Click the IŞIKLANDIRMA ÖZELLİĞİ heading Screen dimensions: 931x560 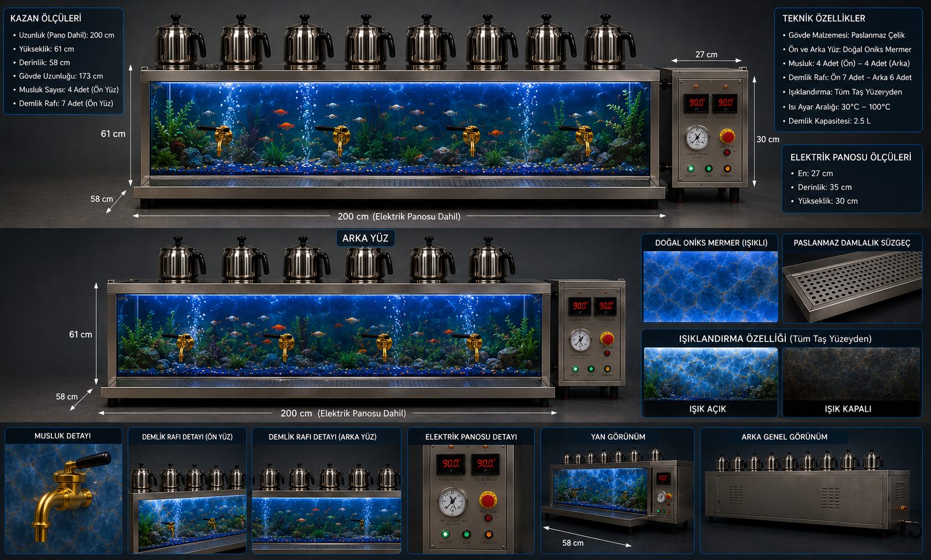[732, 338]
